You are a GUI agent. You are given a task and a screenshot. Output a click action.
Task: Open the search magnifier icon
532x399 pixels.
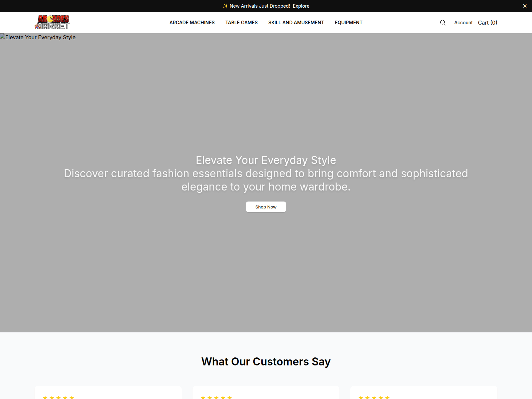[443, 23]
